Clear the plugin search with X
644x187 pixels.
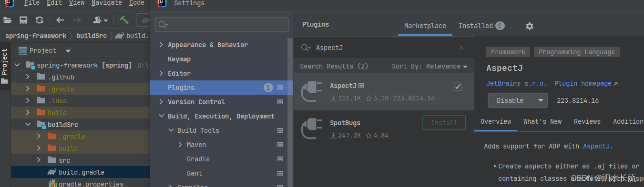[461, 48]
